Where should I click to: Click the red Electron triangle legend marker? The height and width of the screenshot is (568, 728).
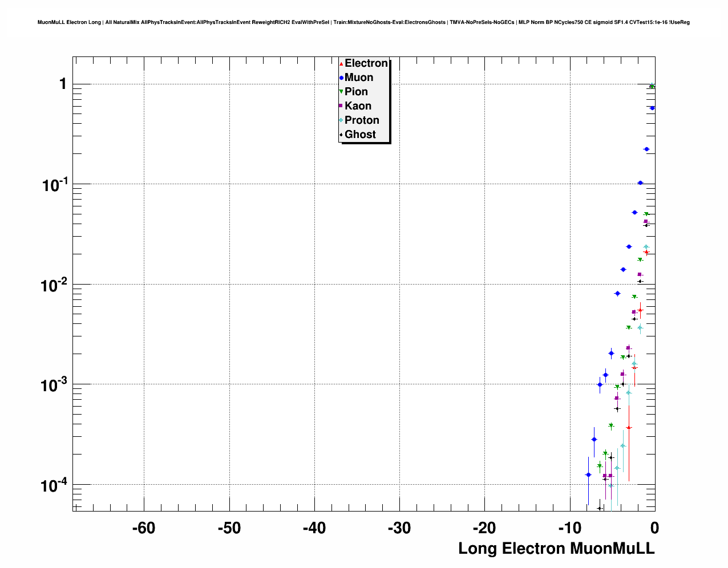point(341,64)
